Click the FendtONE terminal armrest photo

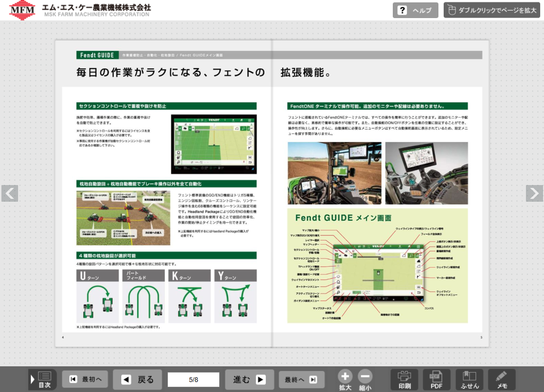427,173
